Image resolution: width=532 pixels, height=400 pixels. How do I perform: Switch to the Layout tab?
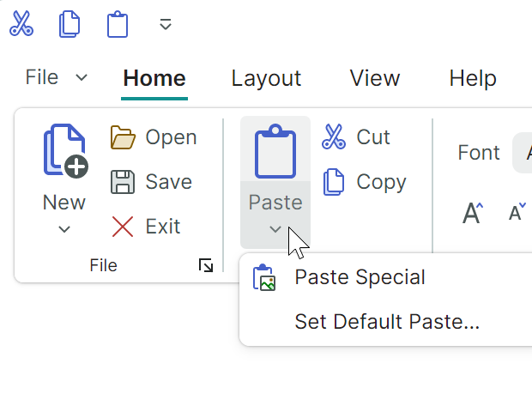(266, 78)
